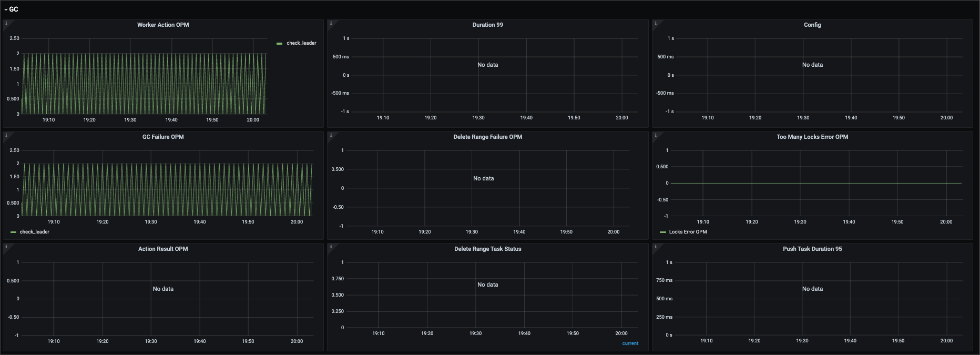The image size is (980, 355).
Task: Open info icon on GC Failure OPM panel
Action: coord(6,135)
